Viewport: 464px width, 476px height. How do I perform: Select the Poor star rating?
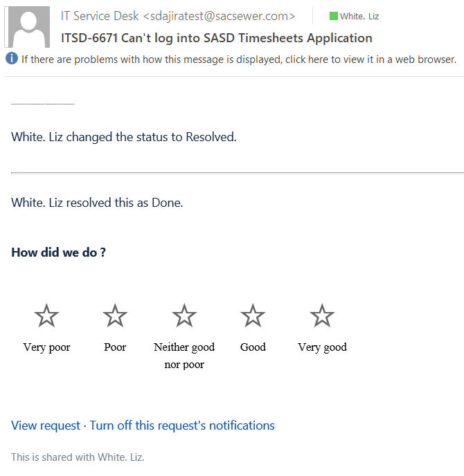(x=115, y=315)
